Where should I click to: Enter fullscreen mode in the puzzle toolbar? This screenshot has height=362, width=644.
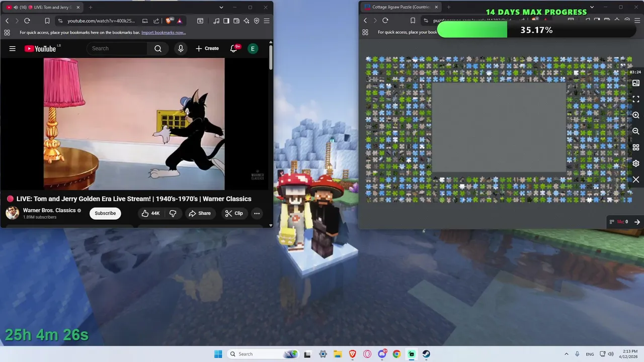point(636,99)
